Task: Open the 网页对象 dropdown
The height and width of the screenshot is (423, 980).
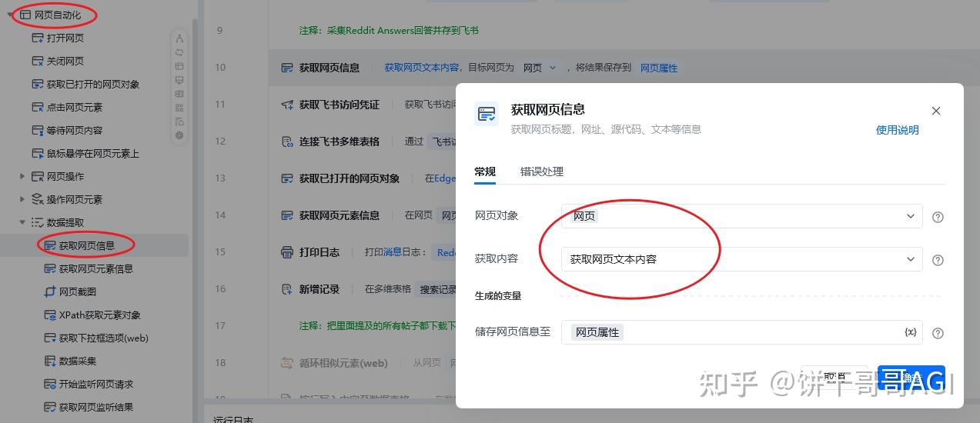Action: pyautogui.click(x=742, y=216)
